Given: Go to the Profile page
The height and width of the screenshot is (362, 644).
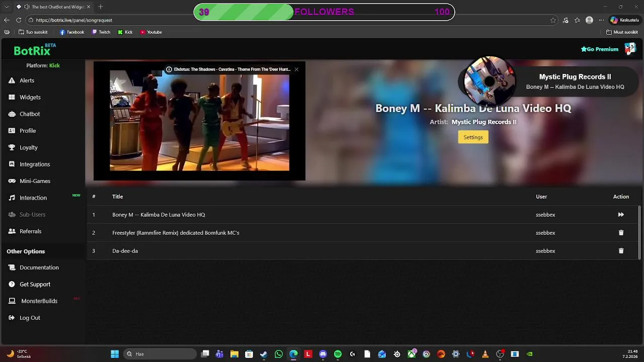Looking at the screenshot, I should pyautogui.click(x=22, y=131).
